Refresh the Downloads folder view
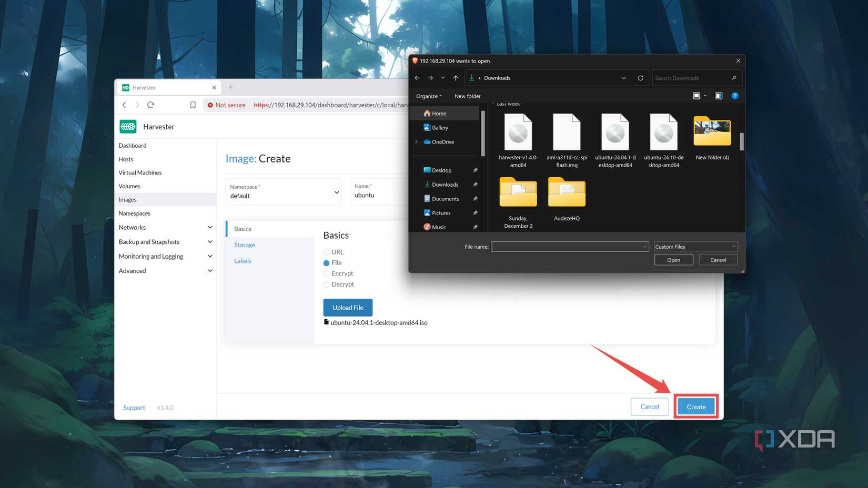 click(640, 78)
